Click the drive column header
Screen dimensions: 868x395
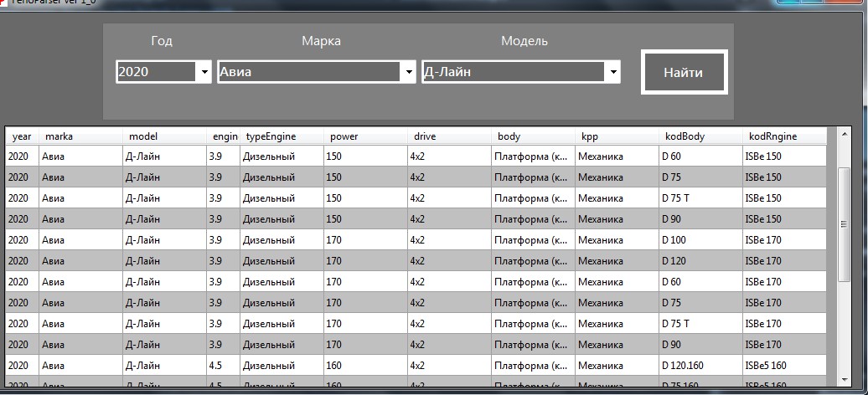click(449, 136)
